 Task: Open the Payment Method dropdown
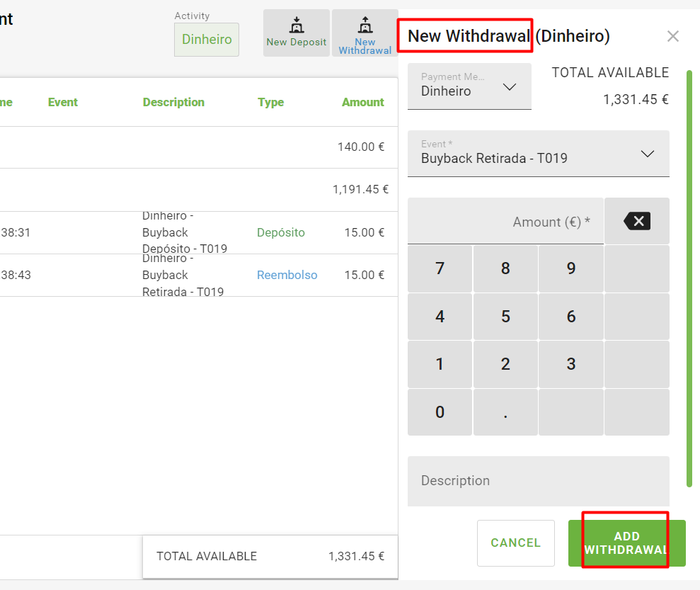pyautogui.click(x=469, y=86)
